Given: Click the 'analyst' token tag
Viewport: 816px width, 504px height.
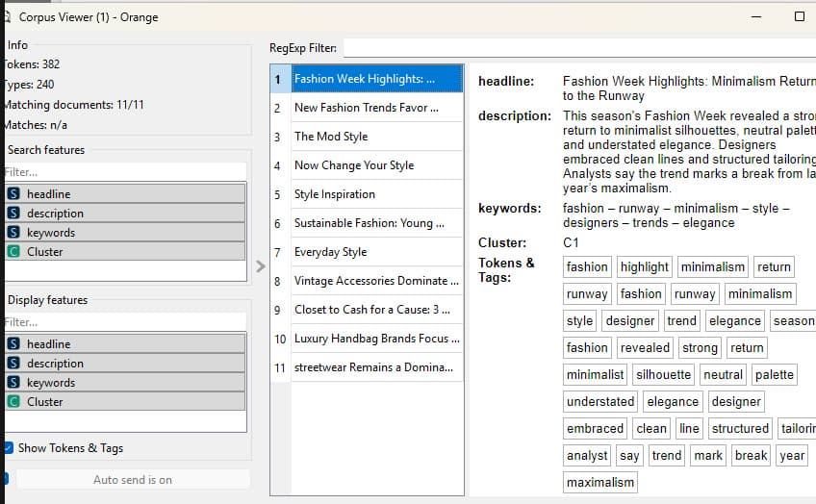Looking at the screenshot, I should coord(587,456).
